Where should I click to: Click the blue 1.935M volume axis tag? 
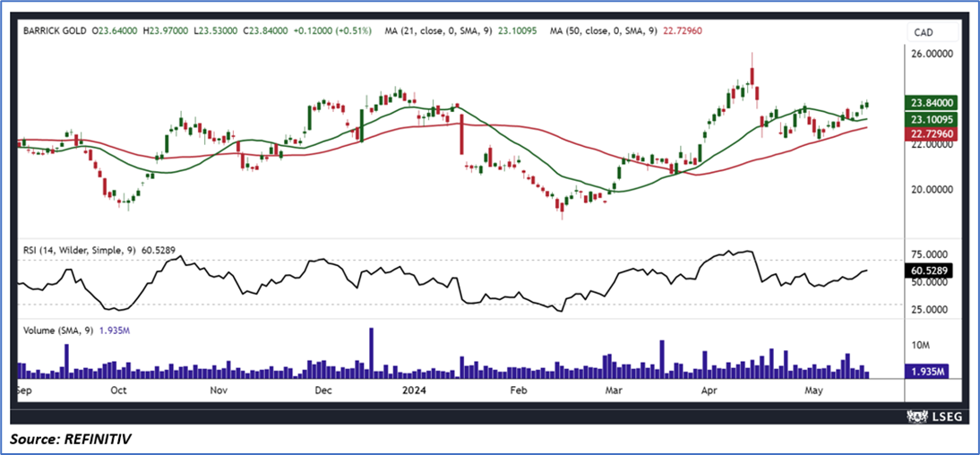(927, 371)
